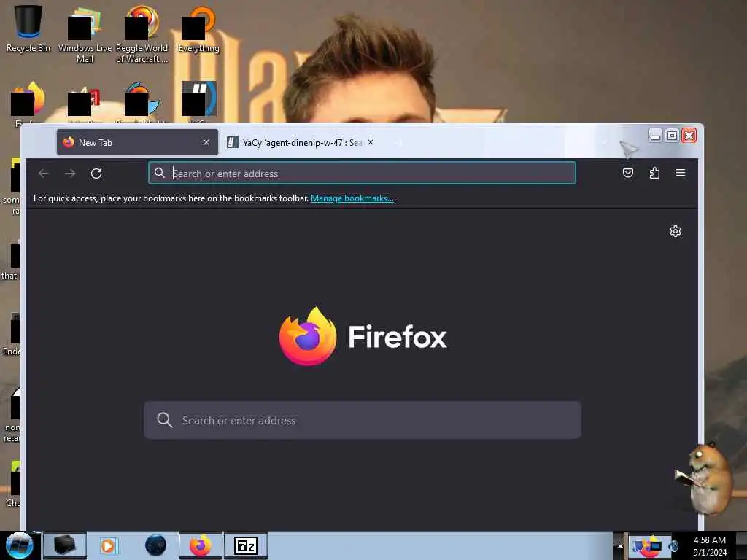Focus the top Search or enter address bar

(x=362, y=173)
